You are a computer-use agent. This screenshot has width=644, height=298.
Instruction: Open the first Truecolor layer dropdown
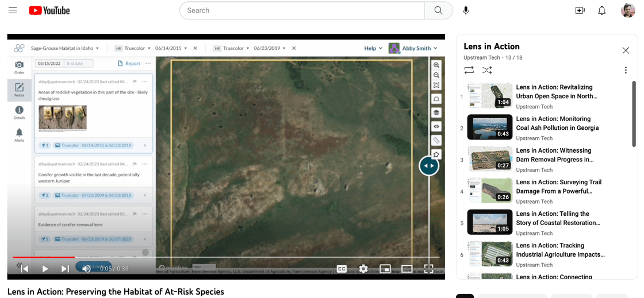(x=137, y=48)
